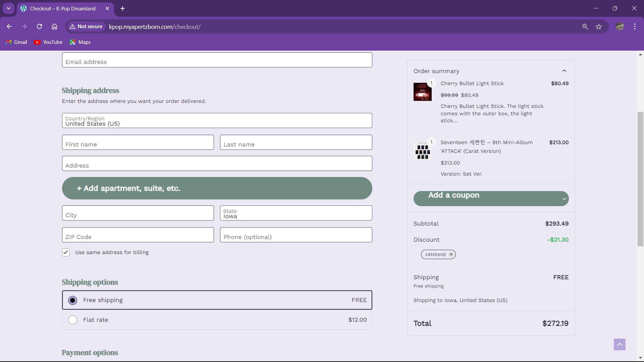Remove the catskpop coupon with x
Screen dimensions: 644x362
(451, 254)
